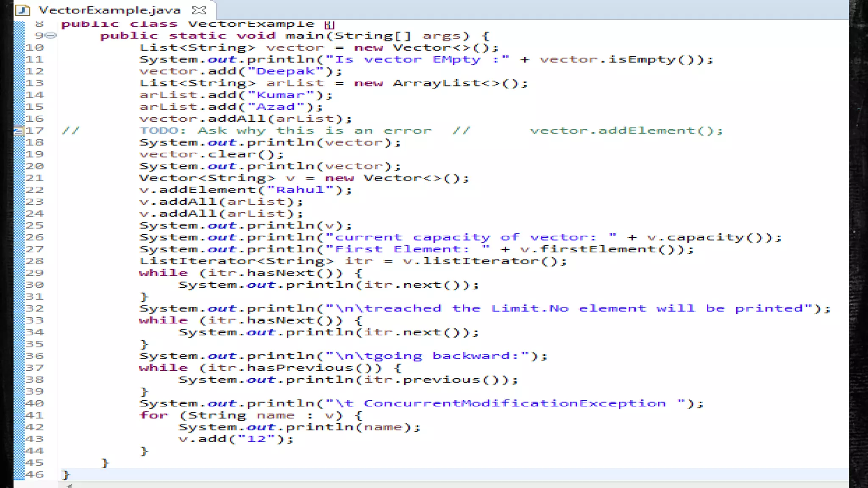Click the TODO task marker on line 17
The height and width of the screenshot is (488, 868).
point(18,131)
